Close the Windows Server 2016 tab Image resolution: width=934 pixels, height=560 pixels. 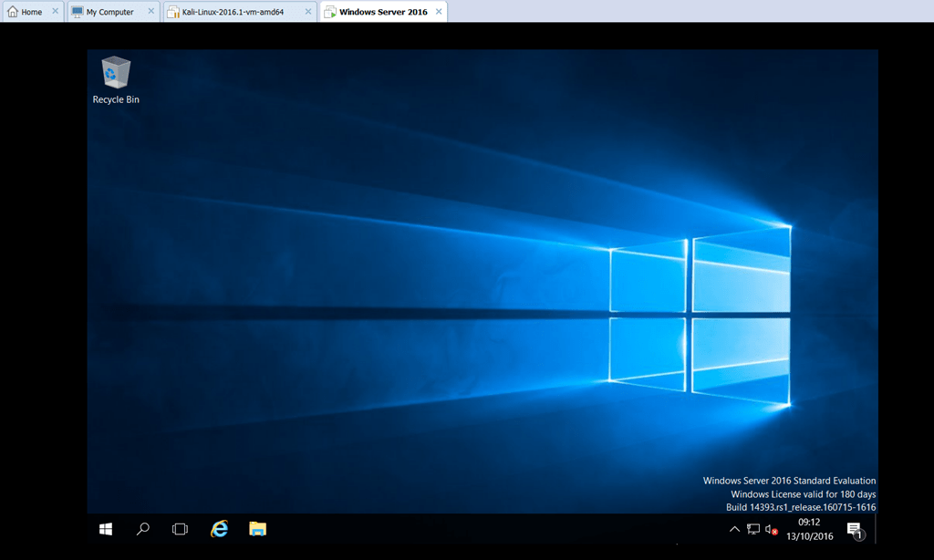(x=439, y=11)
